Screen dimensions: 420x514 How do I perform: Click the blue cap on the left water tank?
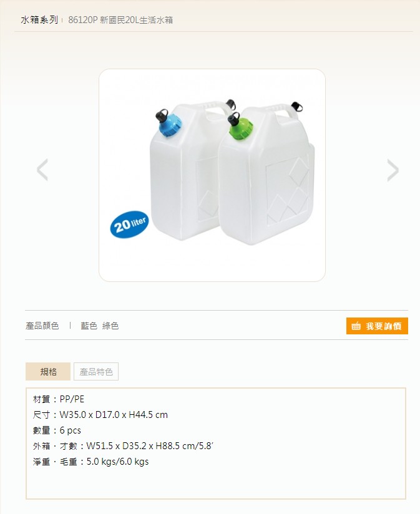[170, 126]
